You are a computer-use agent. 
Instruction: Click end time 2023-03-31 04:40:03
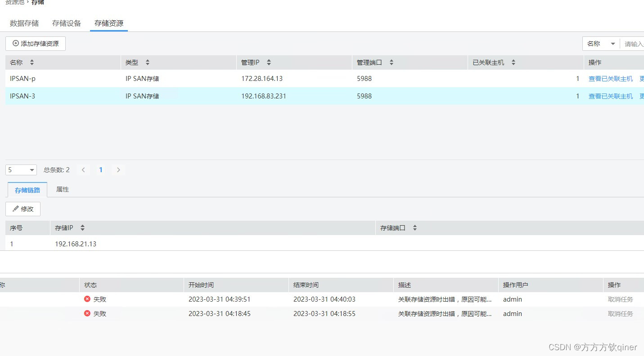[324, 299]
